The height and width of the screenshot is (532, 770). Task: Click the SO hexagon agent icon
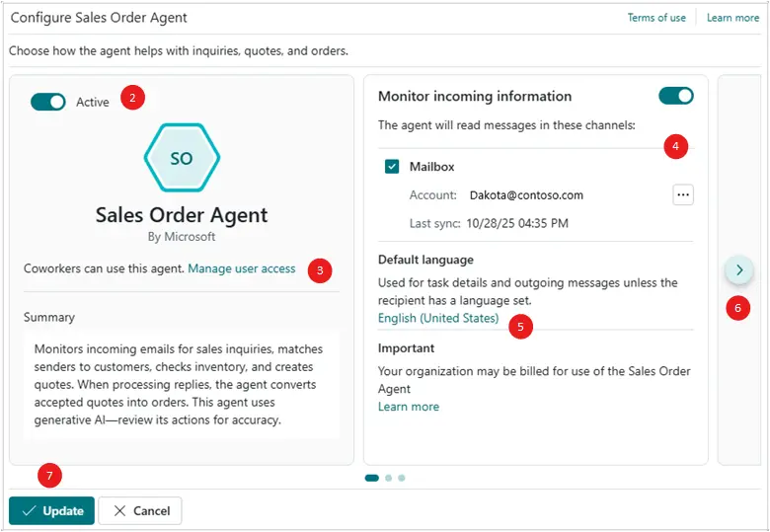(x=182, y=158)
